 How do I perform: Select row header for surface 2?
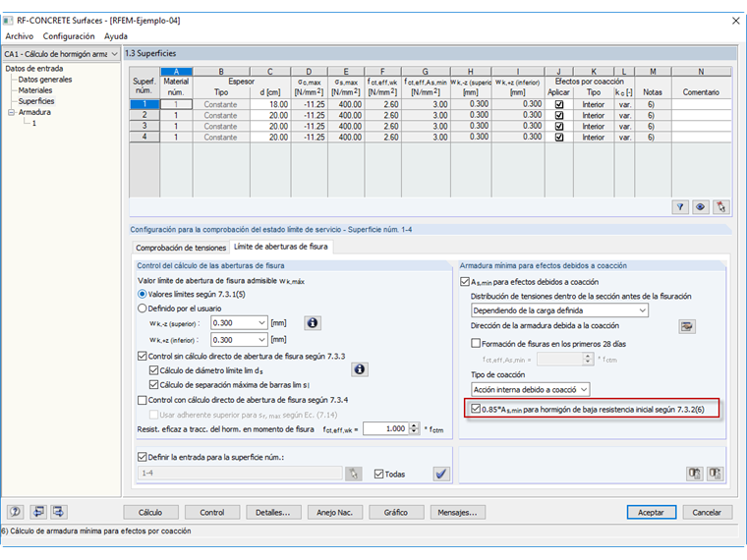click(144, 115)
